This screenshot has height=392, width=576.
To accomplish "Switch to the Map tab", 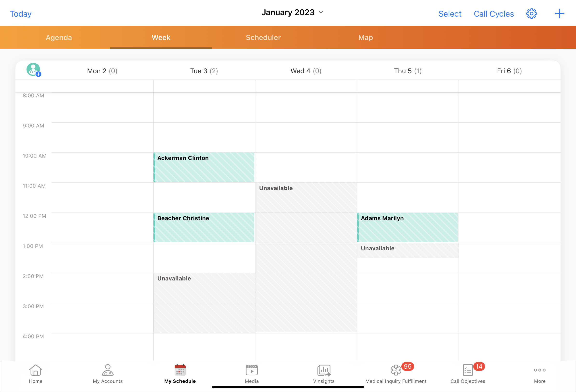I will click(365, 37).
